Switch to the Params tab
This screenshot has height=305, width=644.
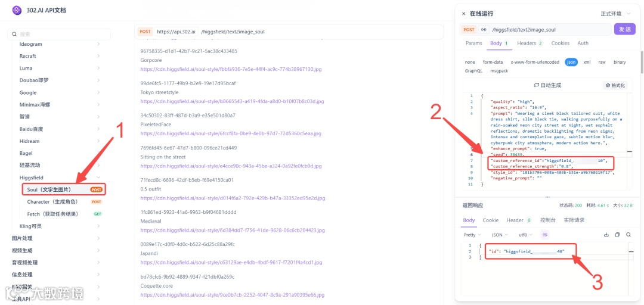point(473,43)
